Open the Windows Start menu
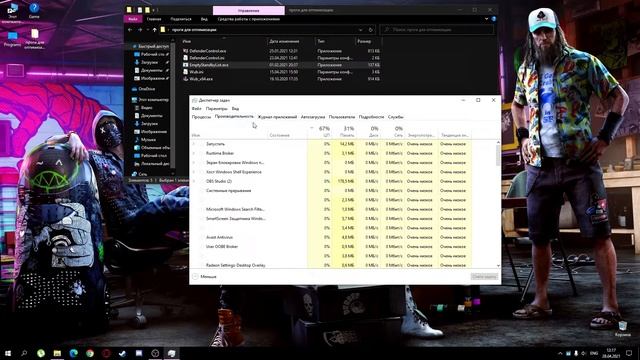 click(x=8, y=353)
